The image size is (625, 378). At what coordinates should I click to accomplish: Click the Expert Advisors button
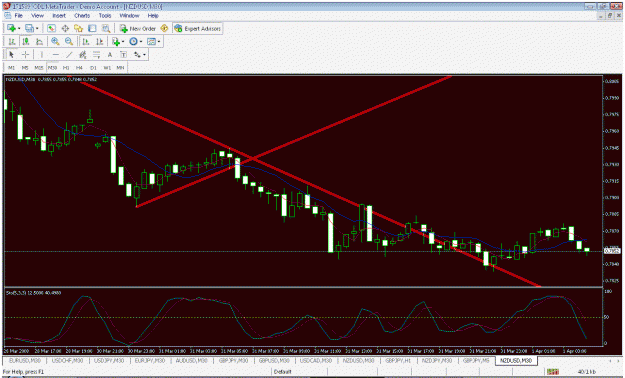click(198, 28)
